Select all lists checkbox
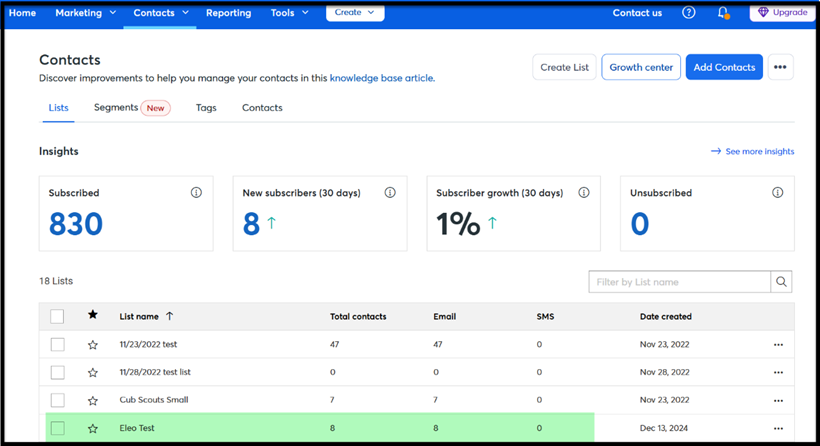 (x=57, y=316)
